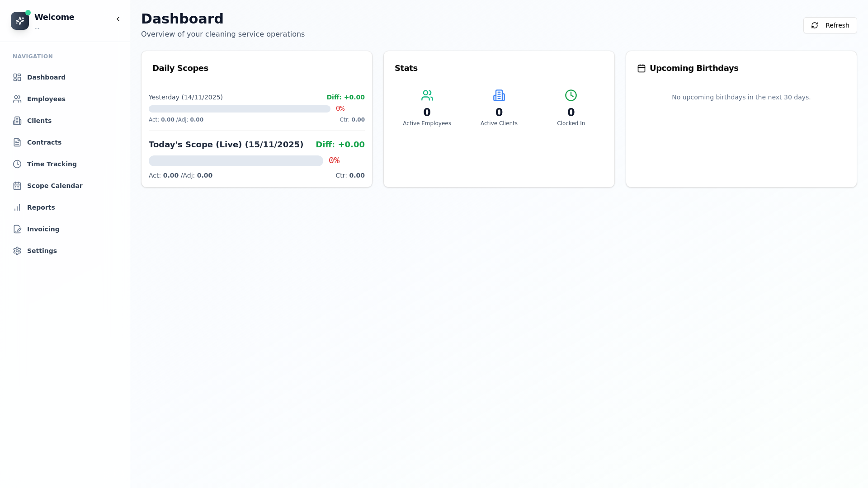This screenshot has width=868, height=488.
Task: Click the Active Clients label
Action: tap(499, 123)
